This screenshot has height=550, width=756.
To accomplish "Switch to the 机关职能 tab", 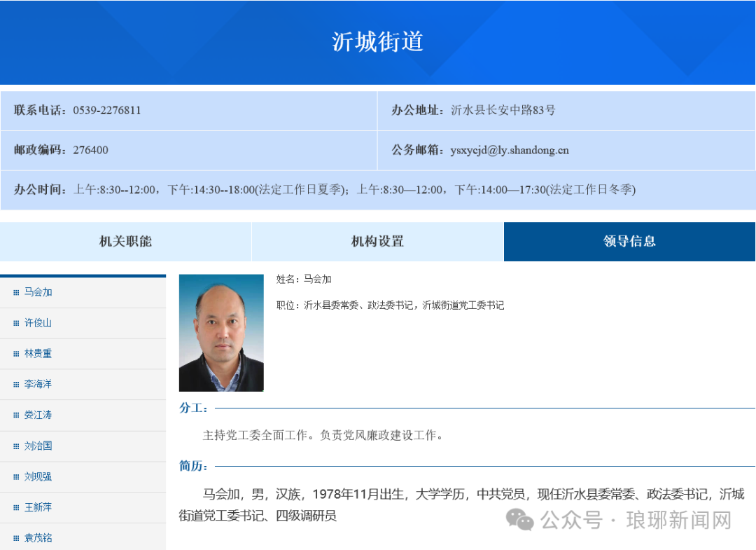I will [x=125, y=241].
